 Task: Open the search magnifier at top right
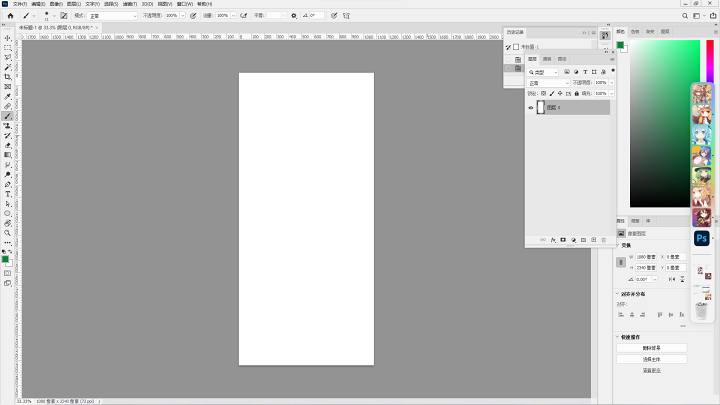pyautogui.click(x=685, y=16)
